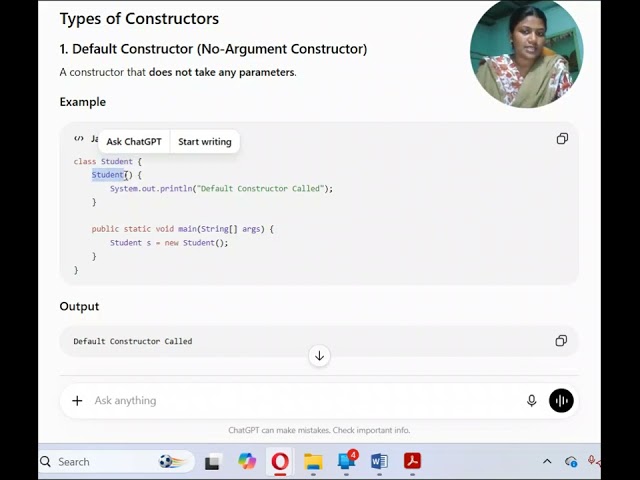
Task: Copy the Java code block
Action: coord(562,139)
